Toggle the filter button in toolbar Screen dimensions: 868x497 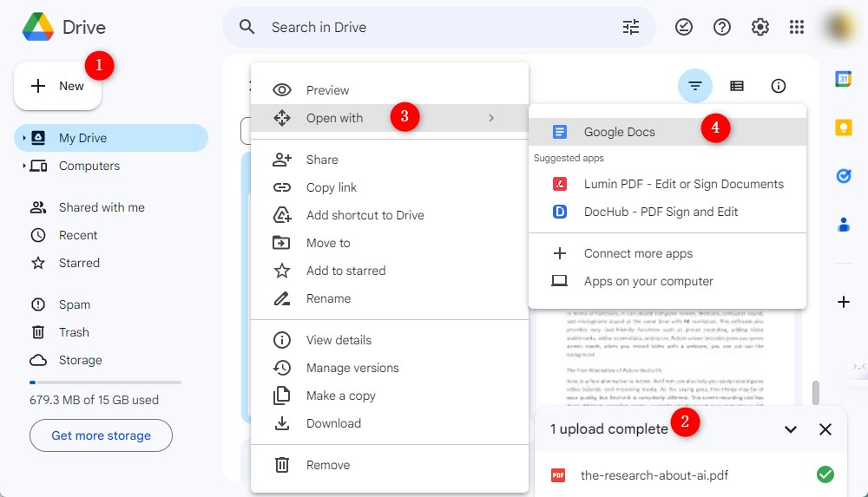click(694, 86)
